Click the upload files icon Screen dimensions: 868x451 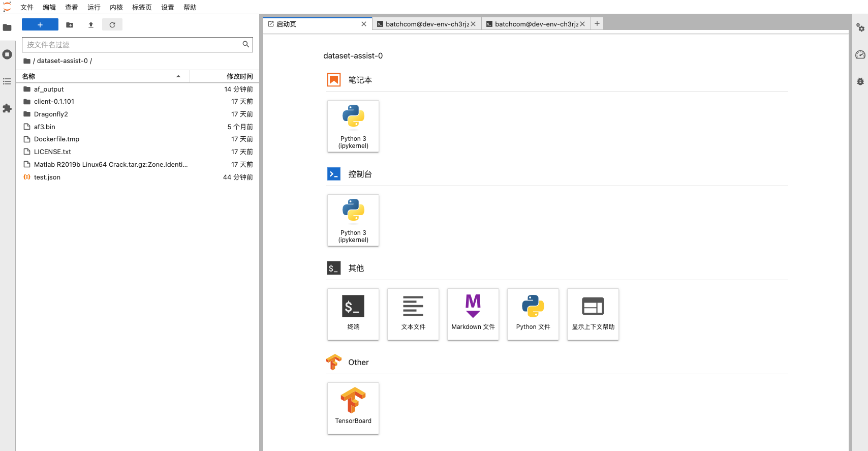91,25
